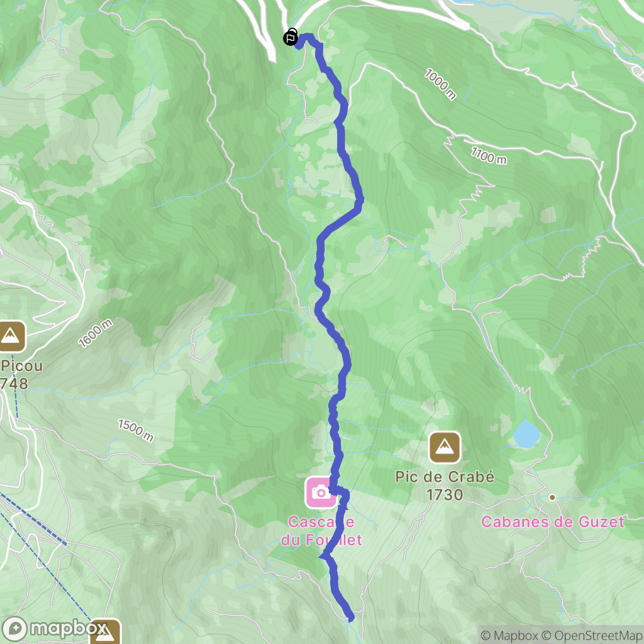
Task: Select the Cascade du Fouillet camera icon
Action: click(321, 492)
